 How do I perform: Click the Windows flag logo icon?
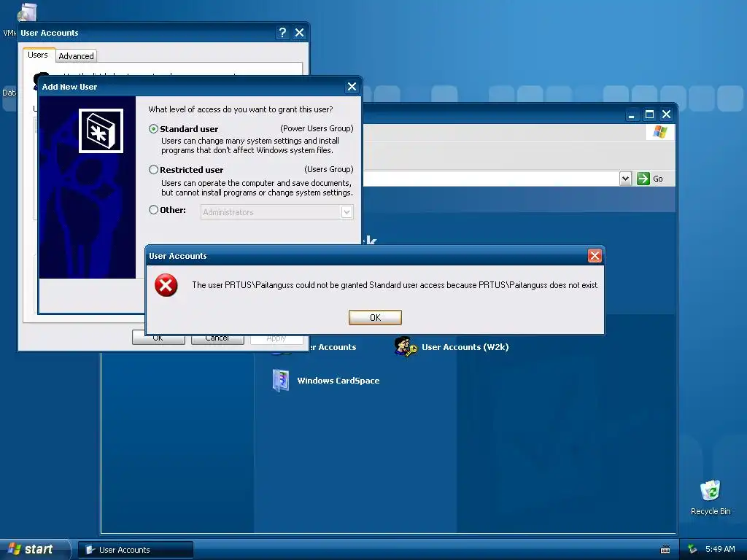[x=659, y=131]
